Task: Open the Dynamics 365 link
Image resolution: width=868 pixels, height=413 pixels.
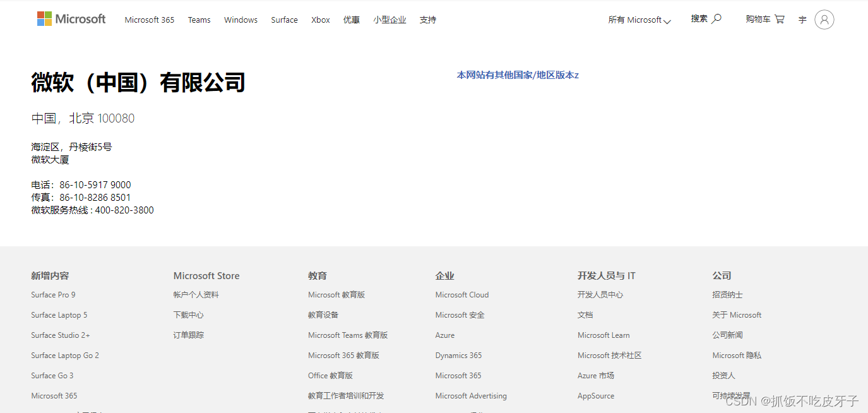Action: 458,356
